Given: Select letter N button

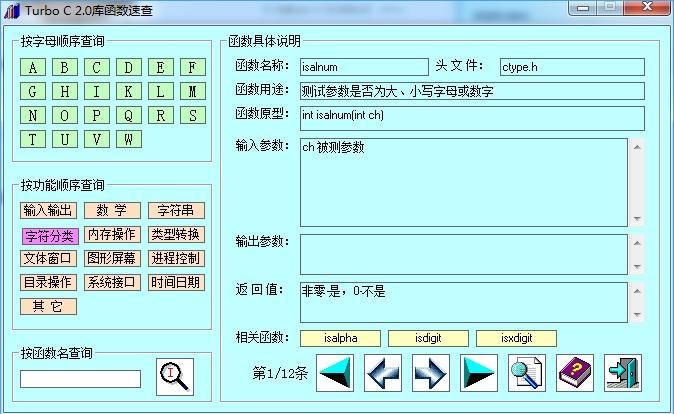Looking at the screenshot, I should point(33,115).
